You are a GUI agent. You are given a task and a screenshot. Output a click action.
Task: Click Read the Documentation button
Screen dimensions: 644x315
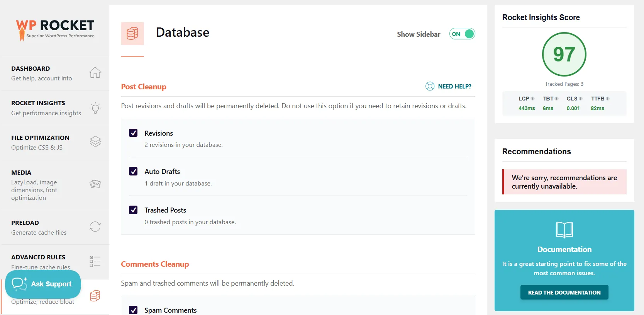564,292
